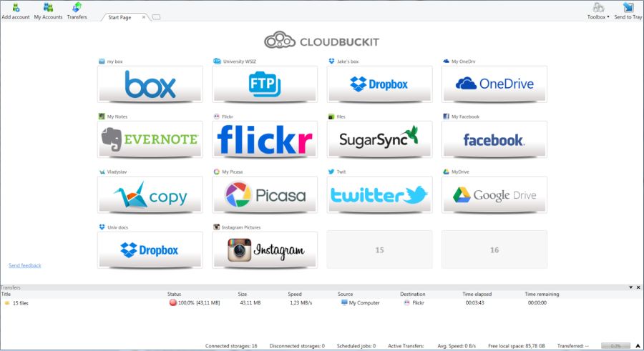Click the Facebook icon beside My Facebook
Image resolution: width=644 pixels, height=351 pixels.
pos(446,117)
